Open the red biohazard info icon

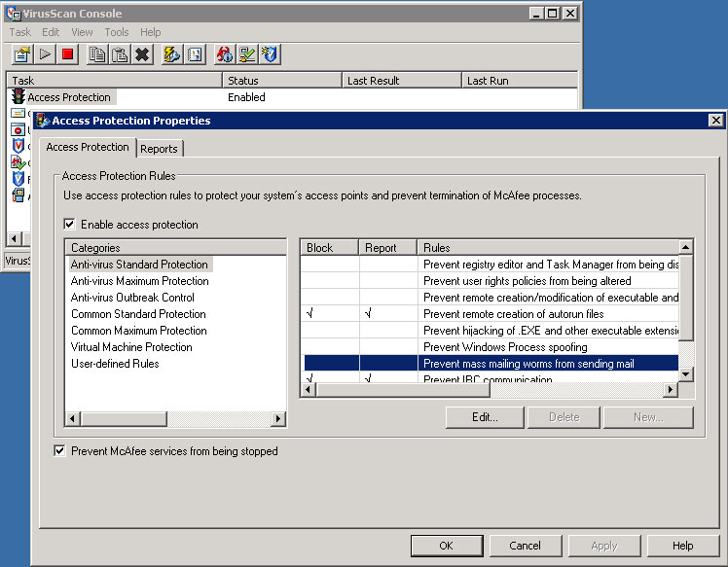pos(225,54)
